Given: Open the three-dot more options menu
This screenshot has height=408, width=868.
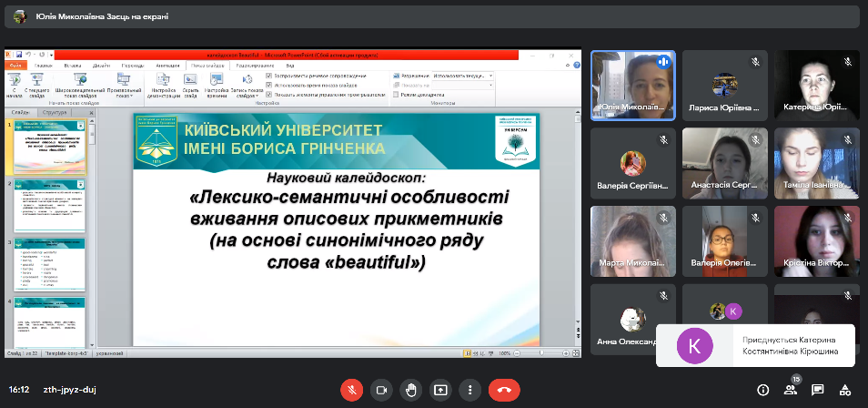Looking at the screenshot, I should tap(469, 389).
